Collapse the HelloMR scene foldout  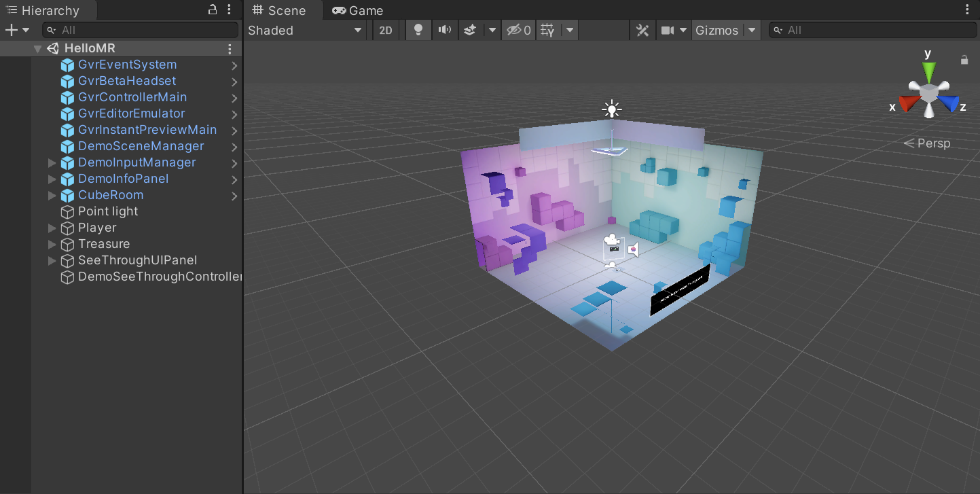[x=38, y=49]
